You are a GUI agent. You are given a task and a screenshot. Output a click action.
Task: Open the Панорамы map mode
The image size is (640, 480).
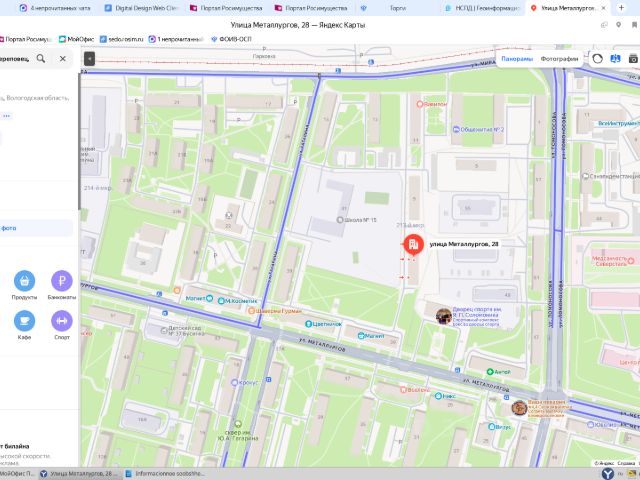(517, 59)
